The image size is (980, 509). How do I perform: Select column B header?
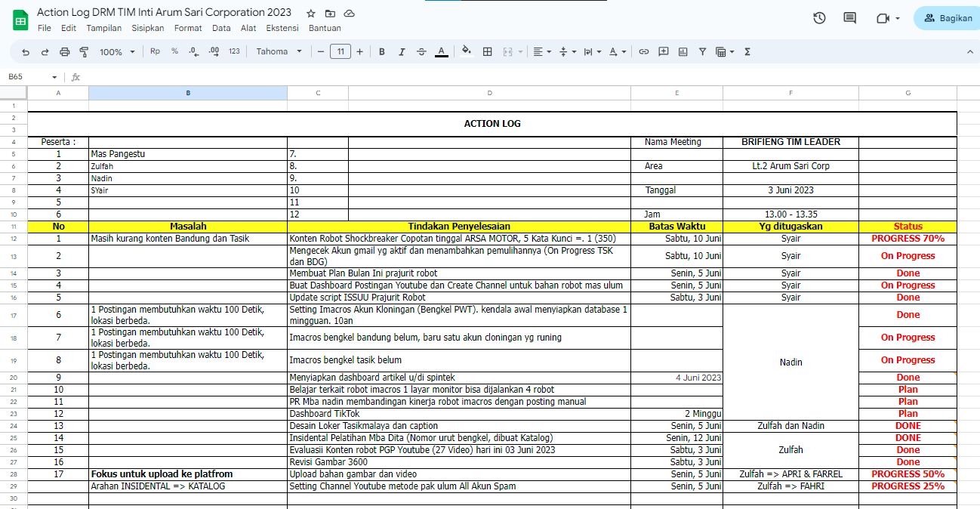tap(188, 93)
